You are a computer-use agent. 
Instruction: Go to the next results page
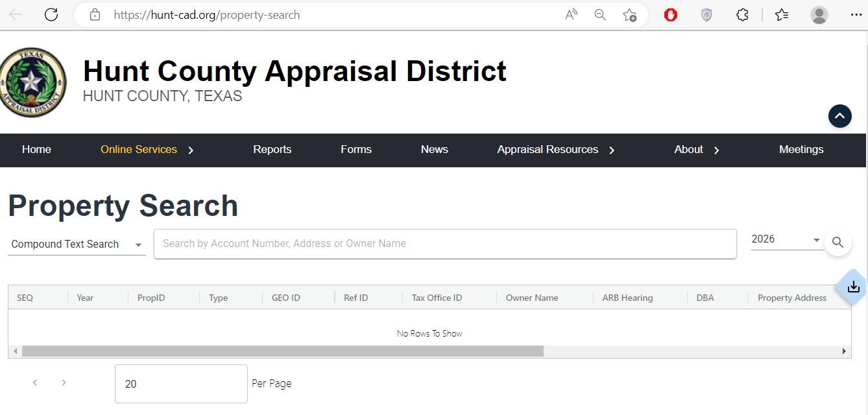point(64,383)
